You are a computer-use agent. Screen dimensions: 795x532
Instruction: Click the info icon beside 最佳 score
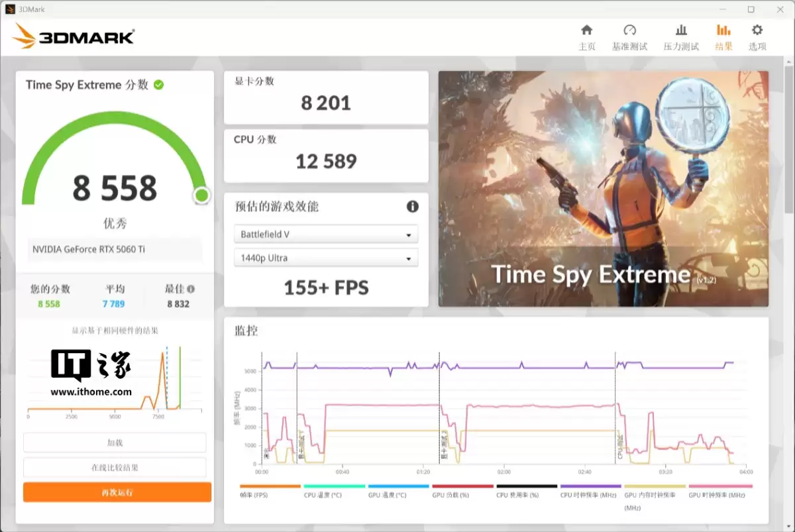(191, 288)
